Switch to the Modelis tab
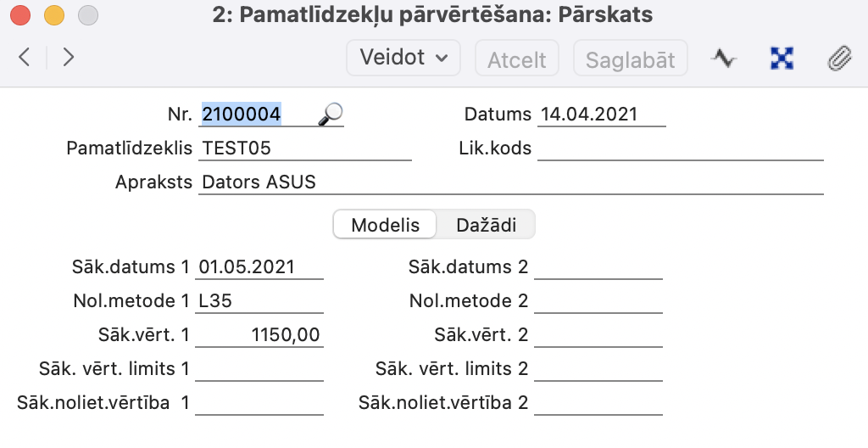Viewport: 868px width, 448px height. pos(386,225)
